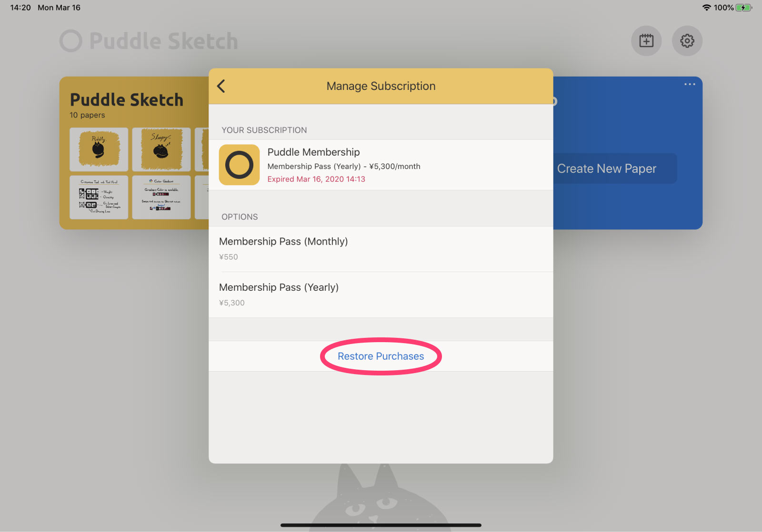The width and height of the screenshot is (762, 532).
Task: Go back using the chevron arrow
Action: (221, 86)
